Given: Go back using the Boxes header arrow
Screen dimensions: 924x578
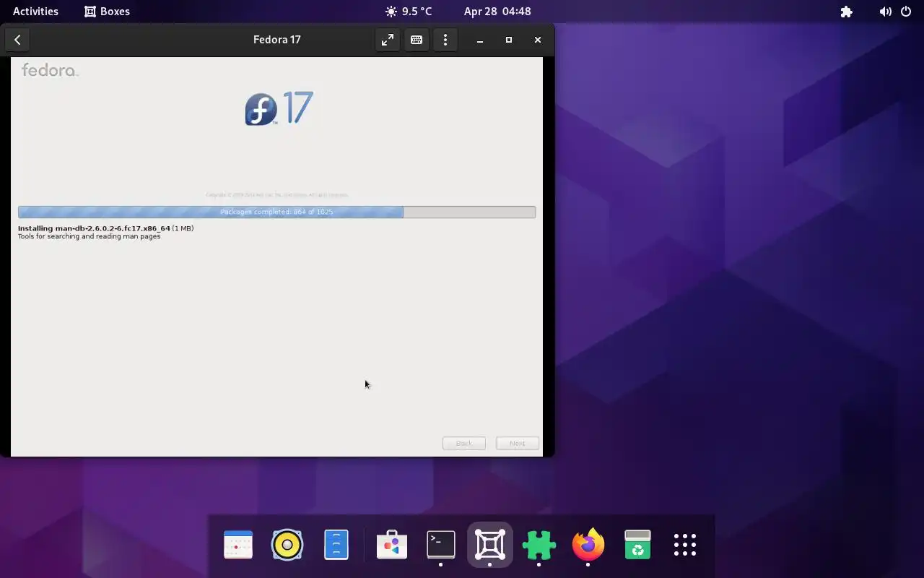Looking at the screenshot, I should [x=17, y=40].
